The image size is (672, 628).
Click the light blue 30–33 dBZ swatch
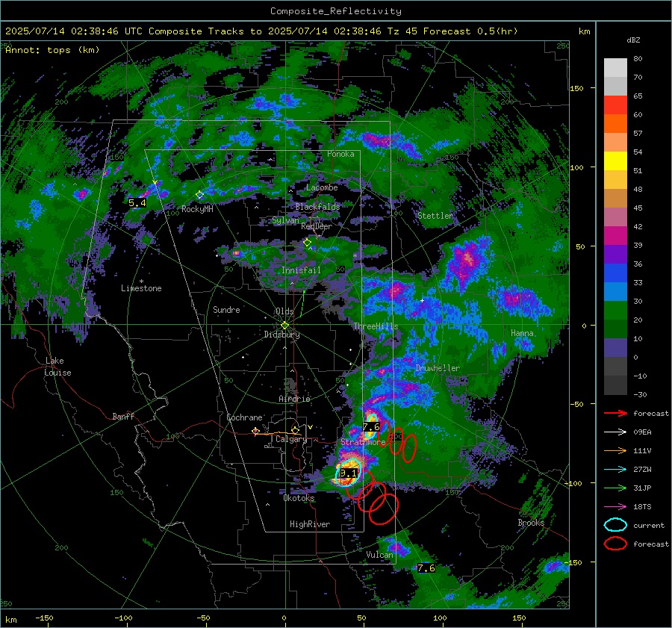(615, 292)
